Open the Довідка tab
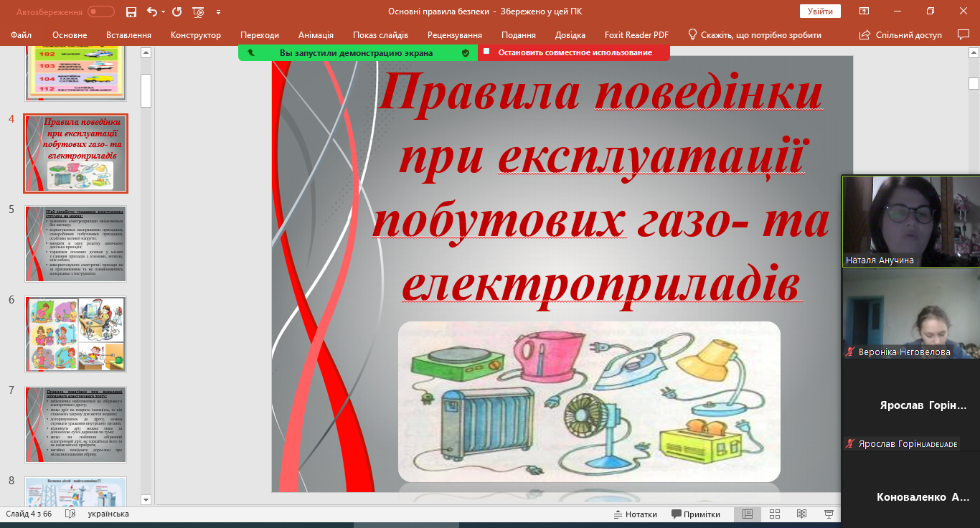 tap(570, 34)
